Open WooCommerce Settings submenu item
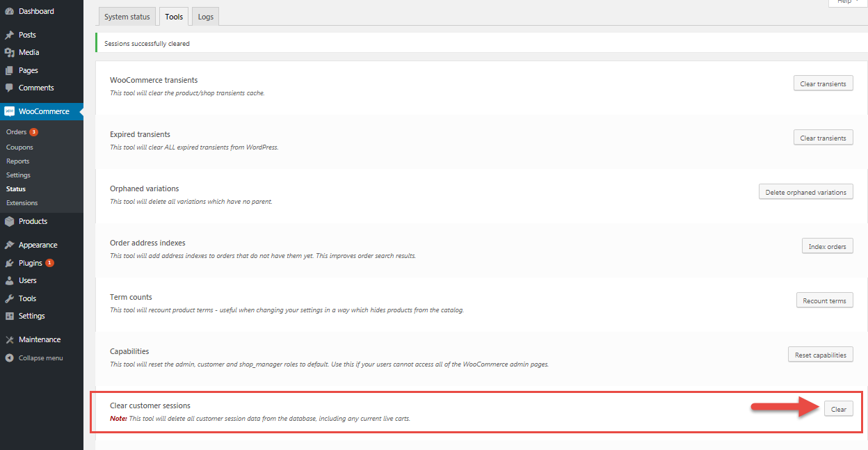868x450 pixels. pos(19,175)
